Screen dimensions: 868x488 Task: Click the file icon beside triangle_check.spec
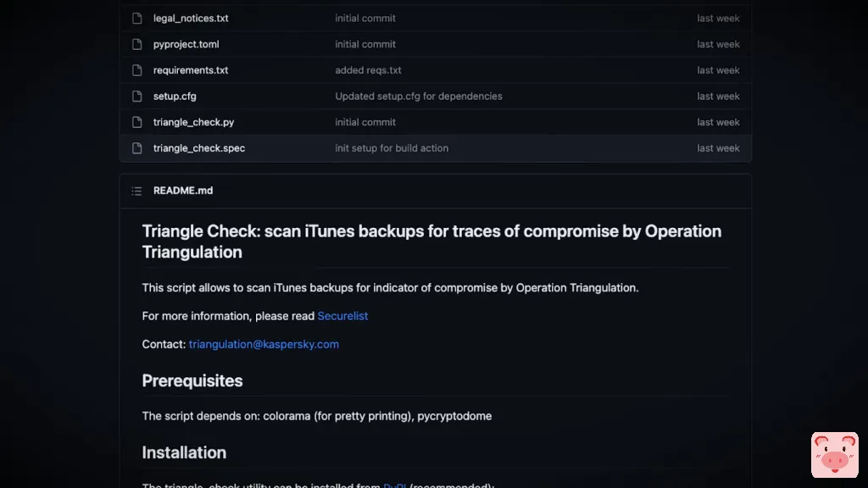pyautogui.click(x=136, y=148)
